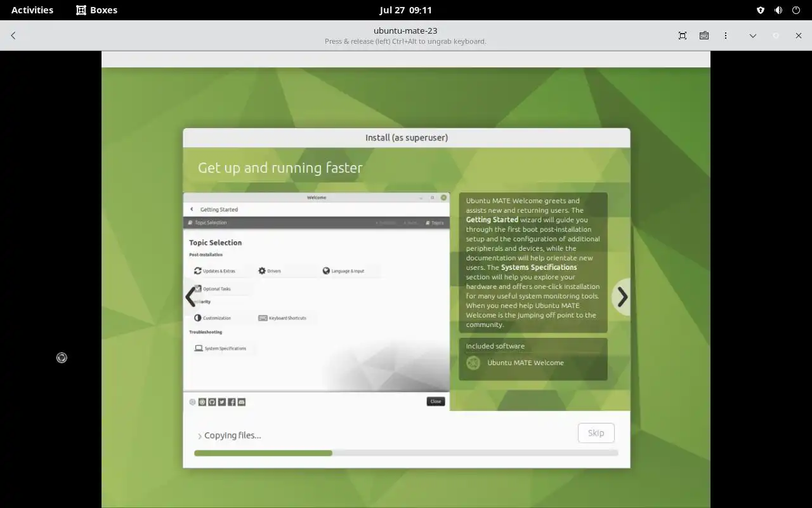Click the System Specifications laptop icon

[x=199, y=348]
